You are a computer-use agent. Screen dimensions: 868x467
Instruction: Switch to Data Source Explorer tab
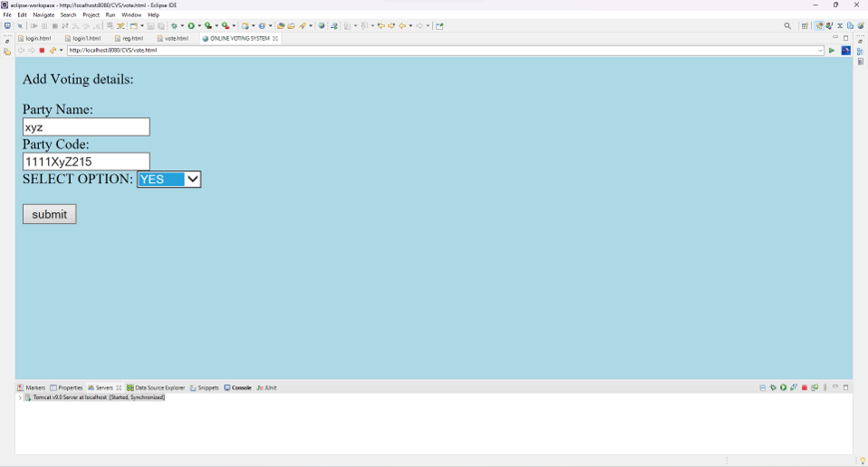pyautogui.click(x=156, y=388)
